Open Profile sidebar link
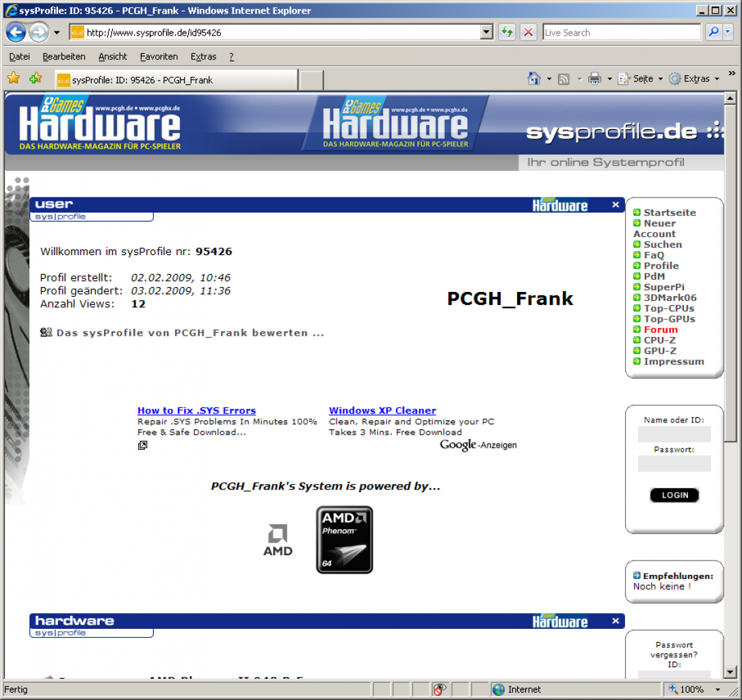 click(x=661, y=266)
